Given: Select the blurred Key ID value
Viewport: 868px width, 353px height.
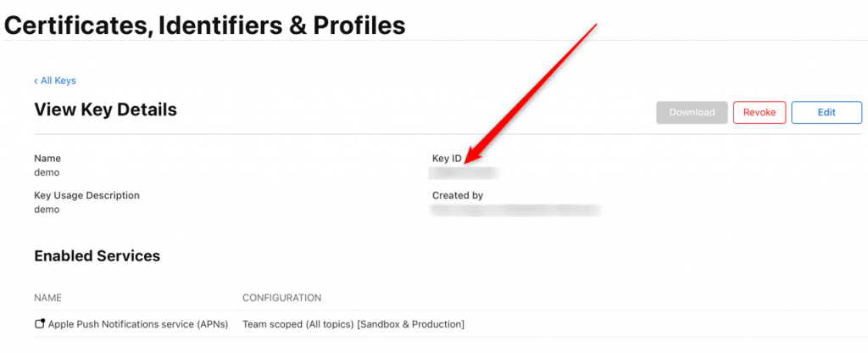Looking at the screenshot, I should click(x=465, y=173).
